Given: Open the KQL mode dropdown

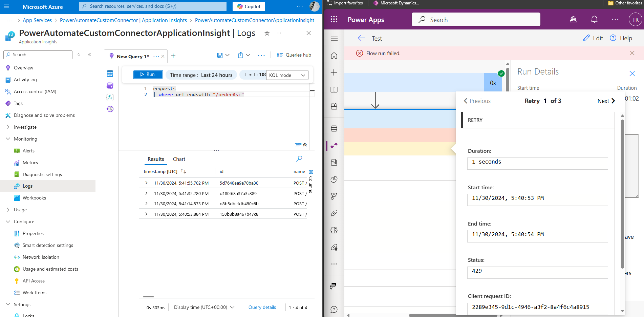Looking at the screenshot, I should (287, 75).
